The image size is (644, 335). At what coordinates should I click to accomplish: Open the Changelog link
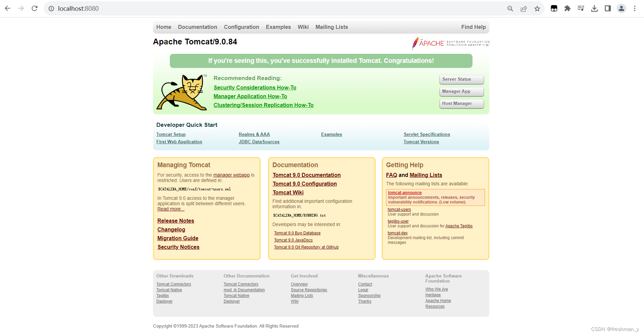[171, 229]
